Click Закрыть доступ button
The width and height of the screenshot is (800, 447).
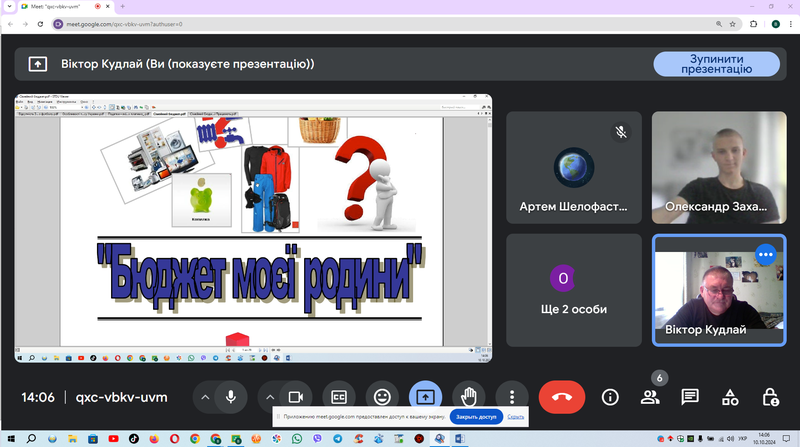tap(476, 417)
